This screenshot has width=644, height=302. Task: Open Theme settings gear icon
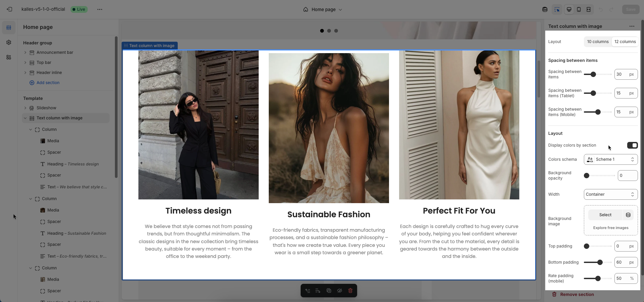pos(9,42)
